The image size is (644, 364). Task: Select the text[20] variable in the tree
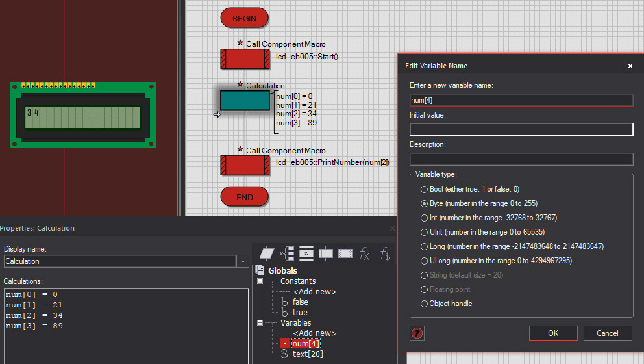click(308, 354)
